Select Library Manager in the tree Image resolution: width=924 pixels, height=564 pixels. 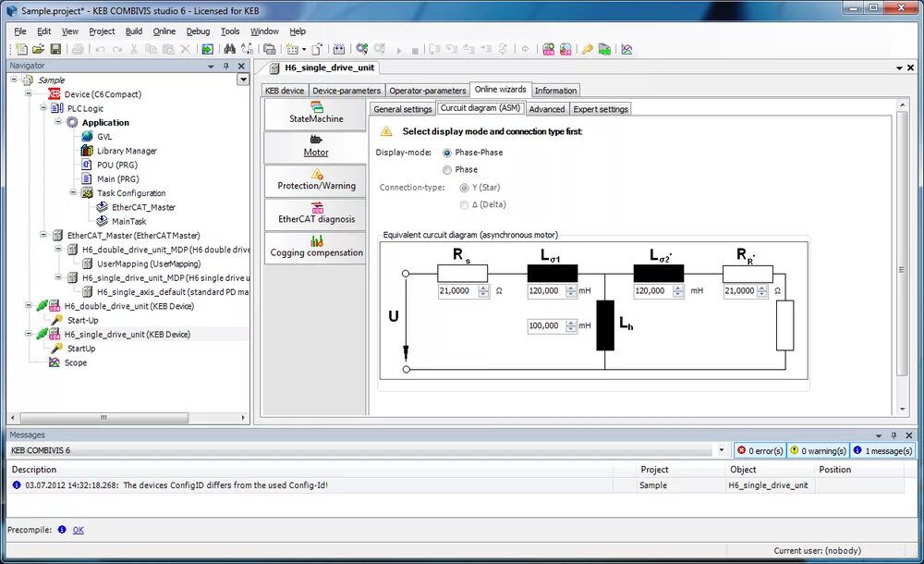point(127,151)
